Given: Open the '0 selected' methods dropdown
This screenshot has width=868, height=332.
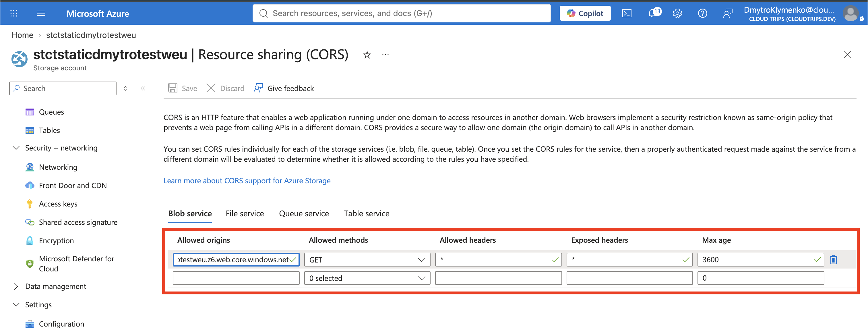Looking at the screenshot, I should click(367, 278).
